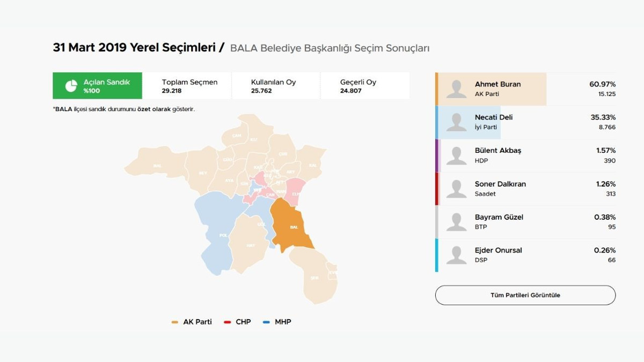The height and width of the screenshot is (362, 644).
Task: Select the Toplam Seçmen stat box
Action: click(188, 86)
